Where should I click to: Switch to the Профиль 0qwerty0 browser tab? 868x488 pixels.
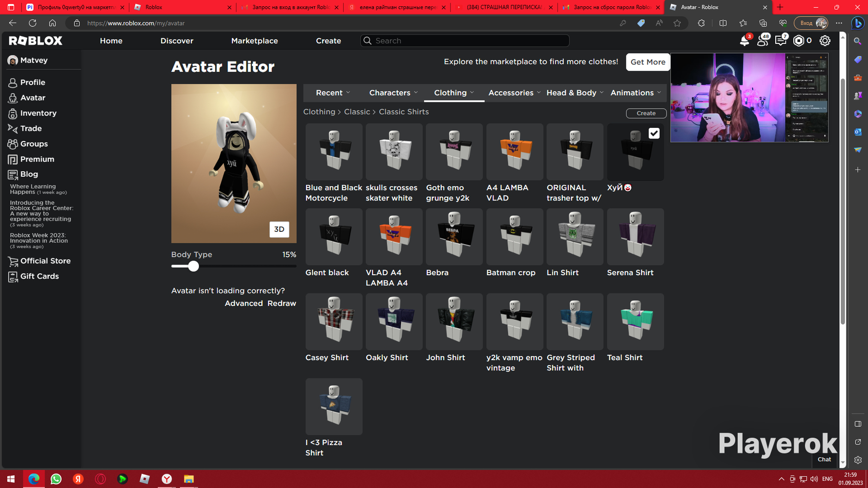(75, 7)
